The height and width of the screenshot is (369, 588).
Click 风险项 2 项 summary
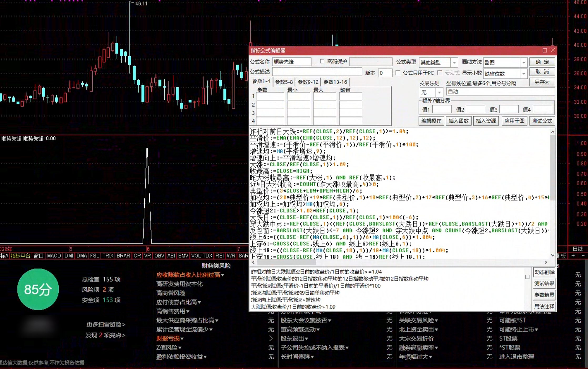[x=98, y=290]
